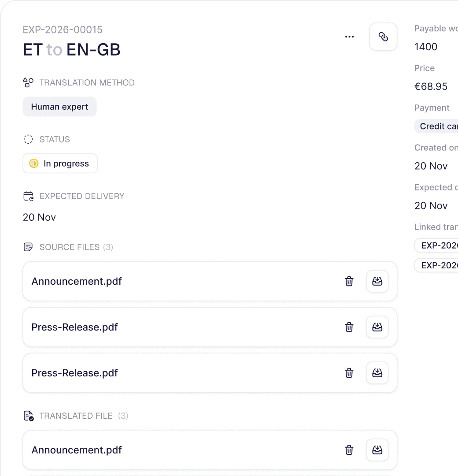
Task: Delete the translated Announcement.pdf file
Action: point(349,450)
